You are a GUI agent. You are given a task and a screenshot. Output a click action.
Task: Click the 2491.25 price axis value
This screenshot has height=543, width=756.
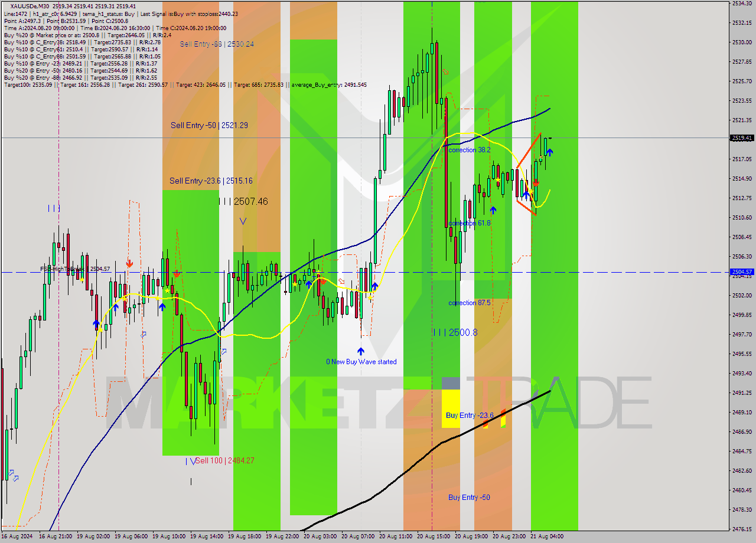(x=742, y=392)
